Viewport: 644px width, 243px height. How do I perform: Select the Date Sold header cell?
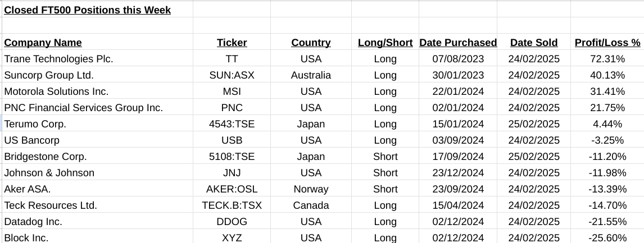click(x=534, y=43)
